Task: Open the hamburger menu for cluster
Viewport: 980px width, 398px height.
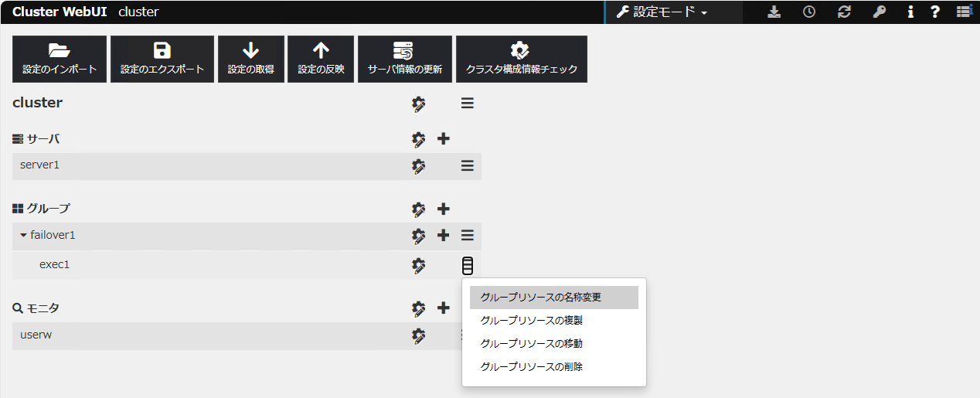Action: (x=468, y=103)
